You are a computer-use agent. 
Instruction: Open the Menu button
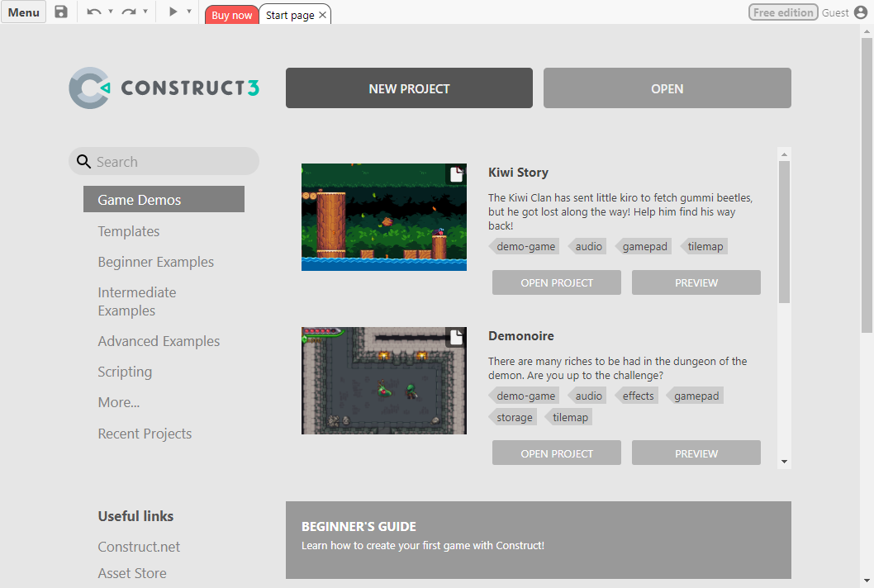(23, 12)
